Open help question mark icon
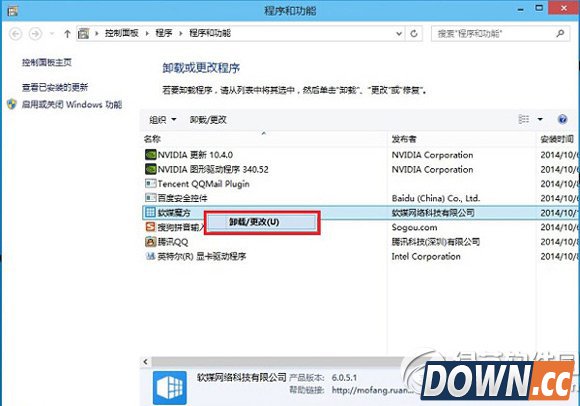 click(x=562, y=119)
